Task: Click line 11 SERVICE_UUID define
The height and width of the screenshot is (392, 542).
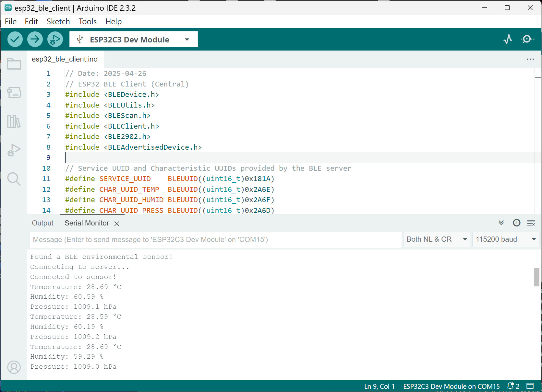Action: pos(170,179)
